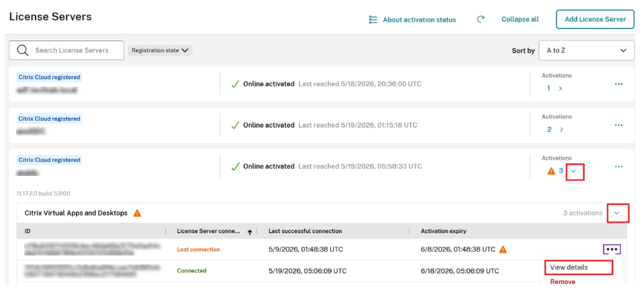The width and height of the screenshot is (644, 298).
Task: Collapse activations chevron for count 3
Action: coord(574,171)
